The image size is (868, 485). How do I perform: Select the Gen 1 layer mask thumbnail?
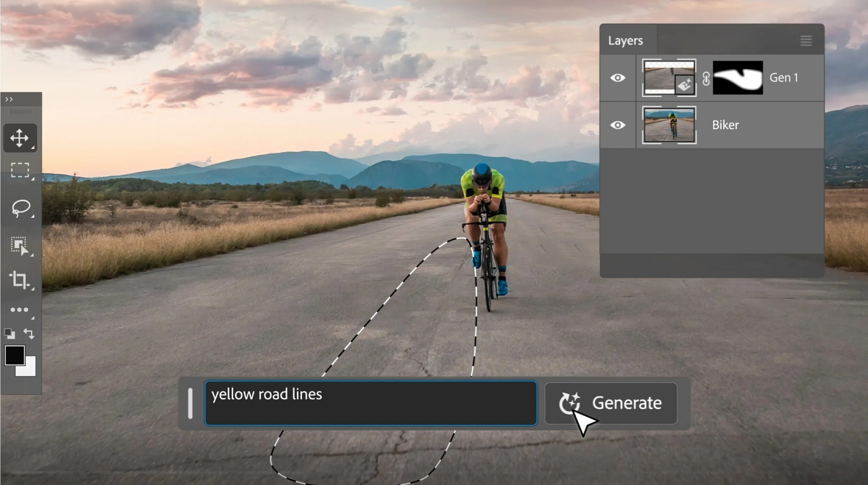[738, 78]
